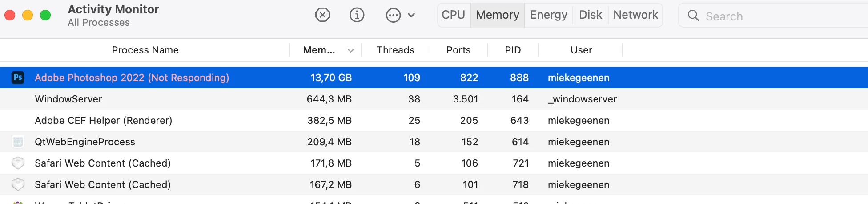The width and height of the screenshot is (868, 204).
Task: Click the ellipsis more-actions icon
Action: (x=393, y=15)
